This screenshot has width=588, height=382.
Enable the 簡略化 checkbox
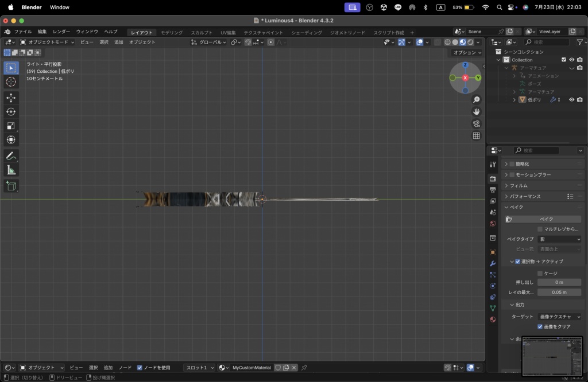click(512, 164)
